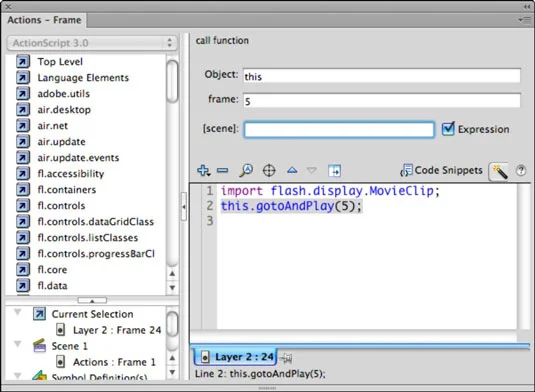
Task: Select Layer 2 : Frame 24 script
Action: click(117, 330)
